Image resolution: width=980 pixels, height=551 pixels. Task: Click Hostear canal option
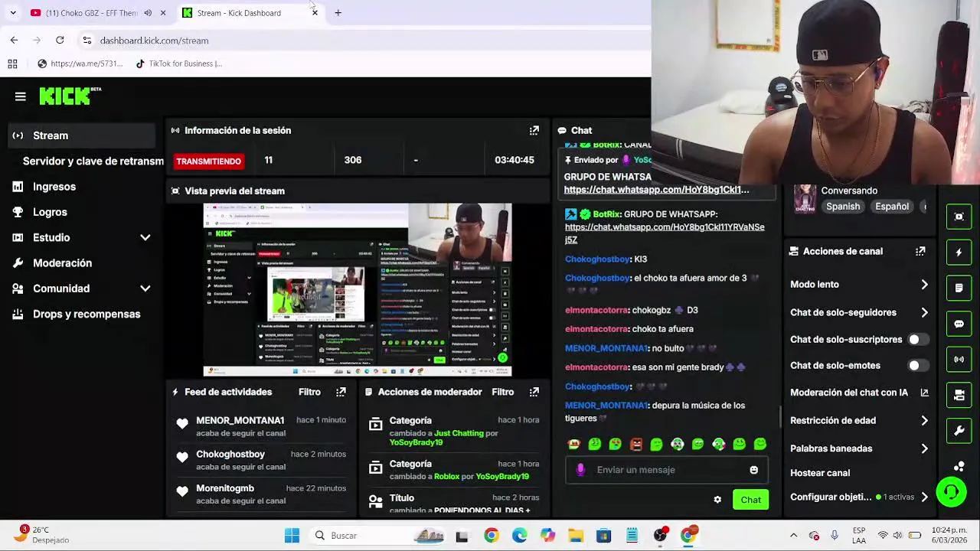(x=820, y=473)
